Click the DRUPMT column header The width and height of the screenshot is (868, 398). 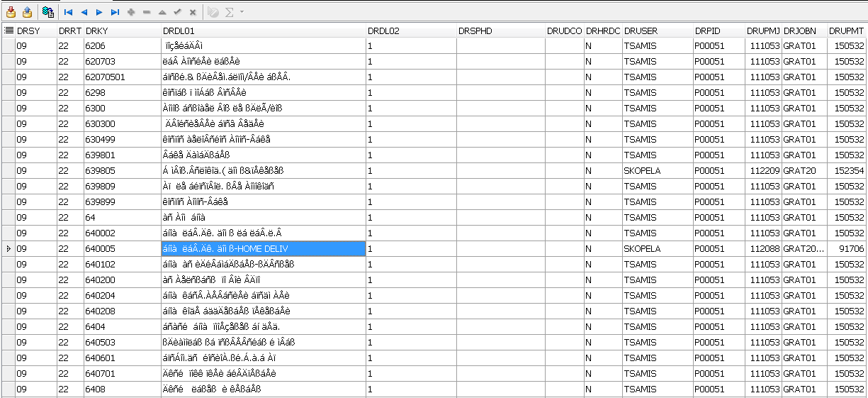[847, 31]
